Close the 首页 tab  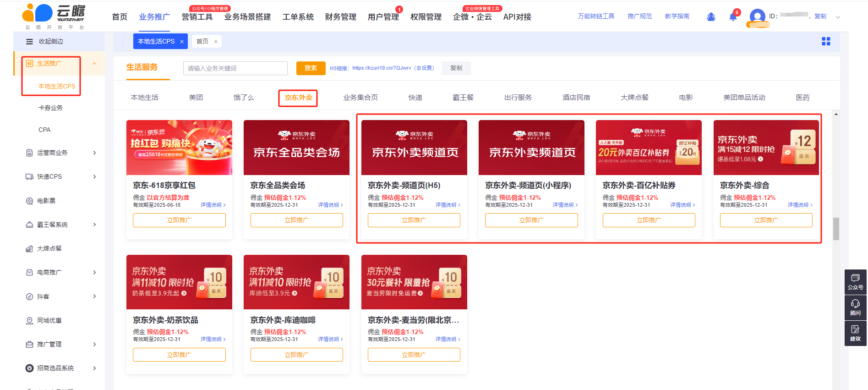tap(216, 42)
